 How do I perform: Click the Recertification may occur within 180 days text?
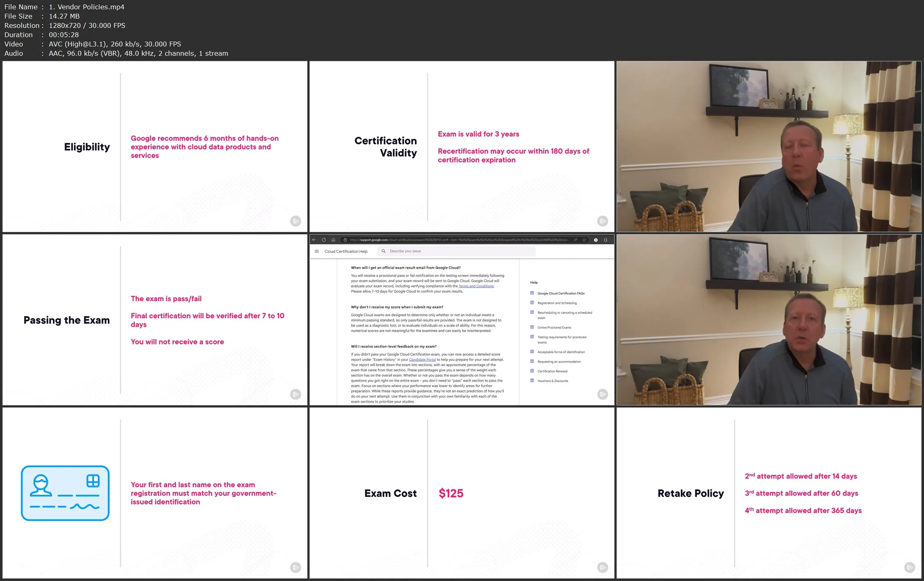(x=514, y=155)
